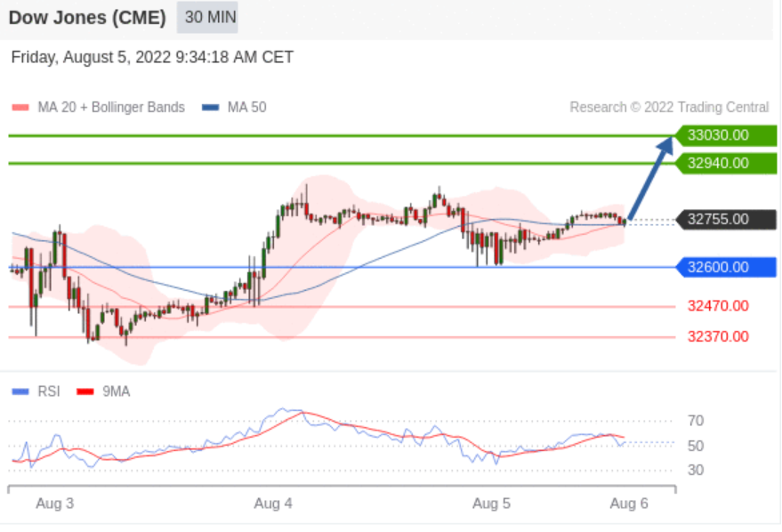This screenshot has height=532, width=782.
Task: Click the Aug 4 time axis label
Action: pos(273,504)
